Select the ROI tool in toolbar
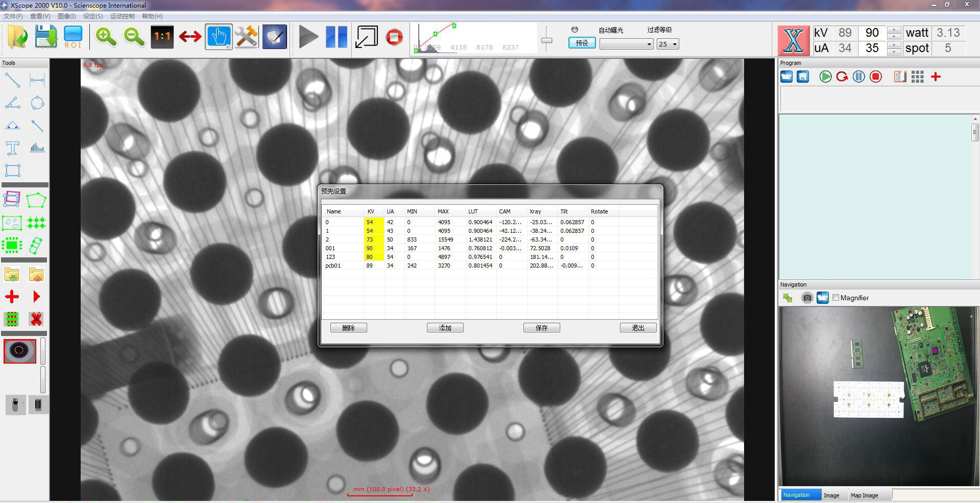This screenshot has height=503, width=980. coord(73,37)
